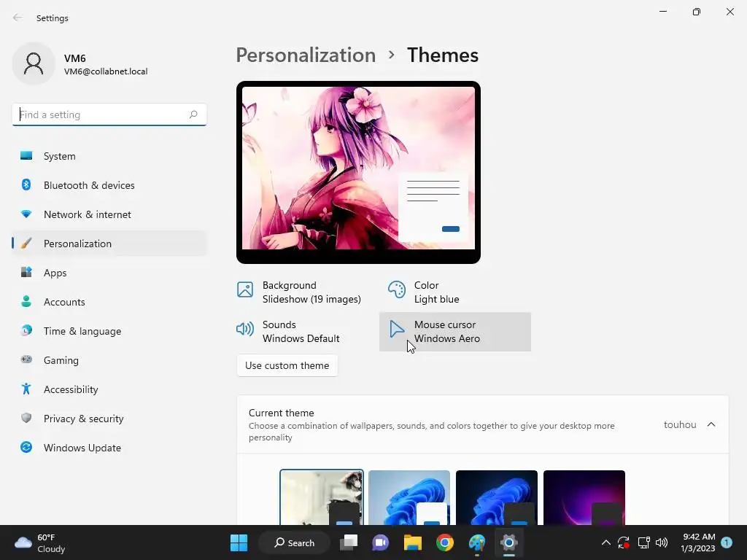Open Accessibility settings
The width and height of the screenshot is (747, 560).
pyautogui.click(x=109, y=389)
